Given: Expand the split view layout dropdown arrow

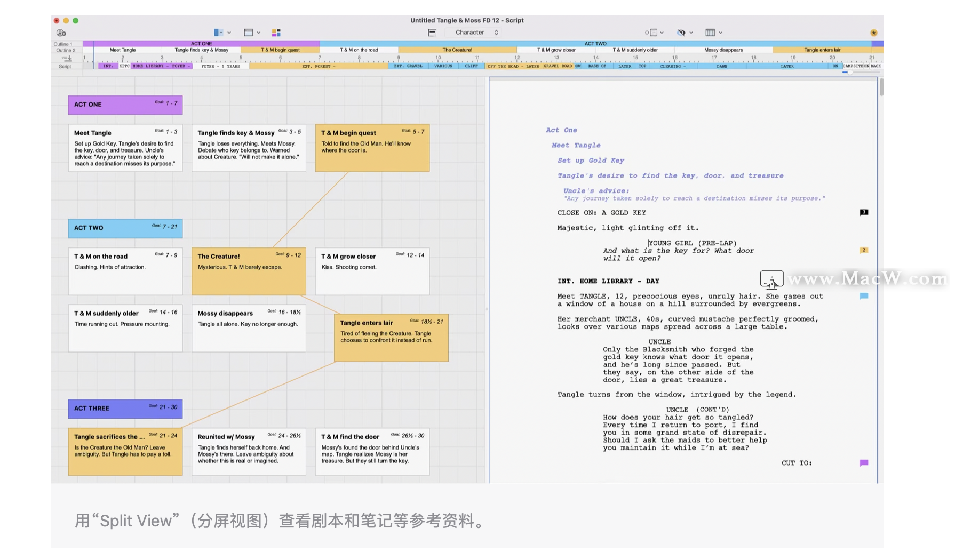Looking at the screenshot, I should pyautogui.click(x=259, y=33).
